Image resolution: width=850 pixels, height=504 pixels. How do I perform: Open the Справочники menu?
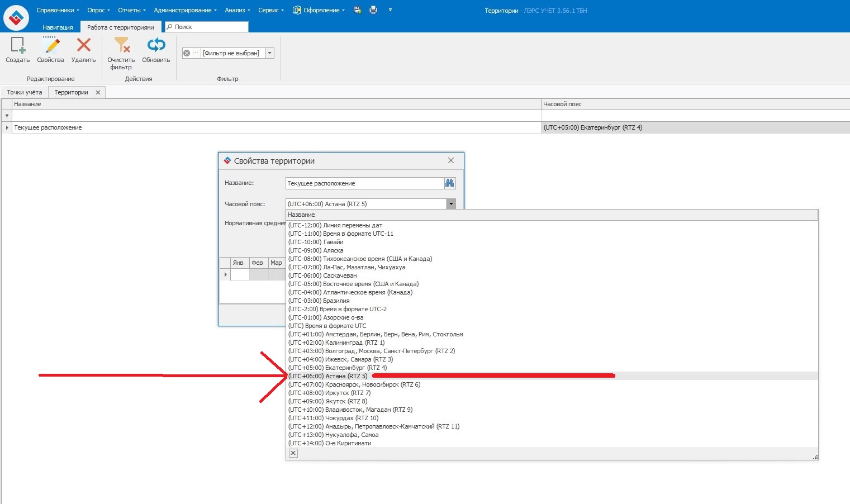(58, 10)
